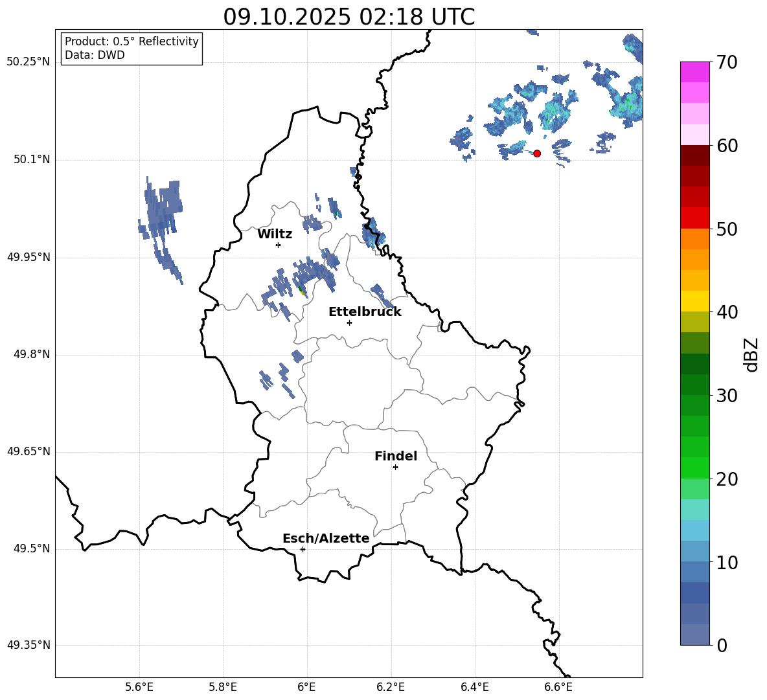The image size is (767, 700).
Task: Click the 49.8°N latitude label
Action: click(31, 354)
